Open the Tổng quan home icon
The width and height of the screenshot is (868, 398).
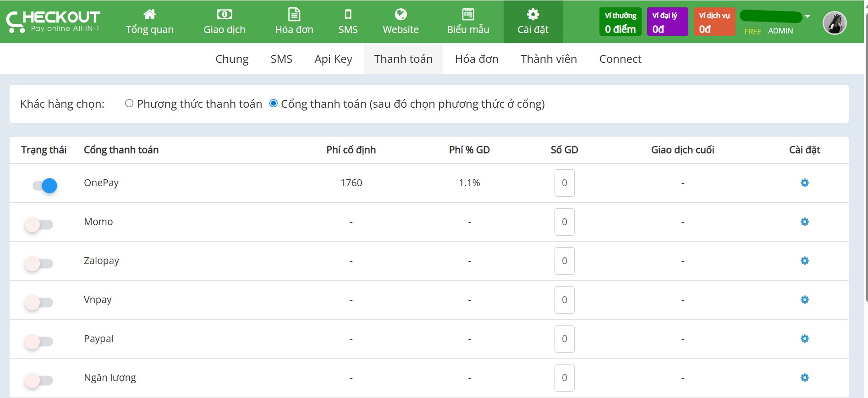coord(149,14)
